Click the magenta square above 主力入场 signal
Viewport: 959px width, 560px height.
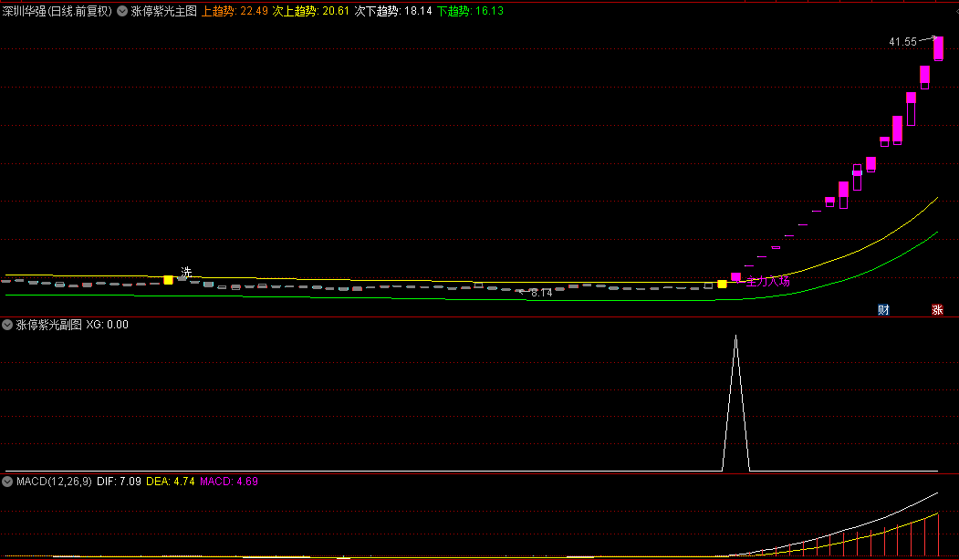[735, 276]
